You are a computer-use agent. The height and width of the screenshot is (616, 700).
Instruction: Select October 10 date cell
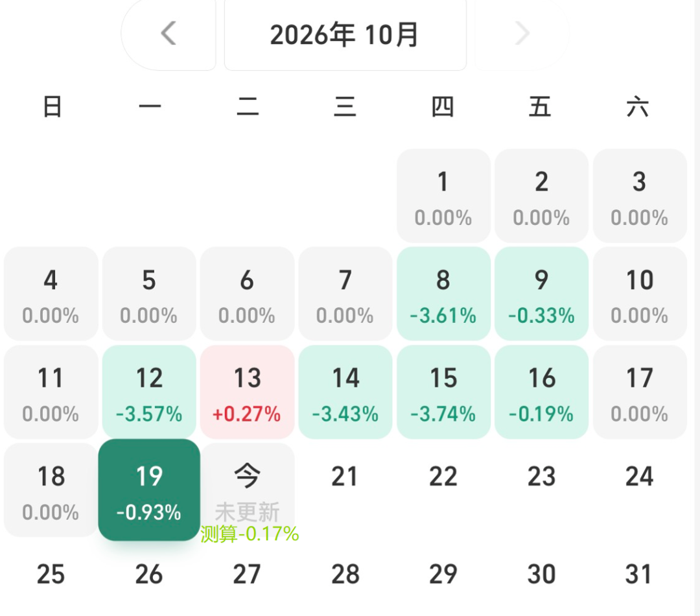pyautogui.click(x=640, y=294)
